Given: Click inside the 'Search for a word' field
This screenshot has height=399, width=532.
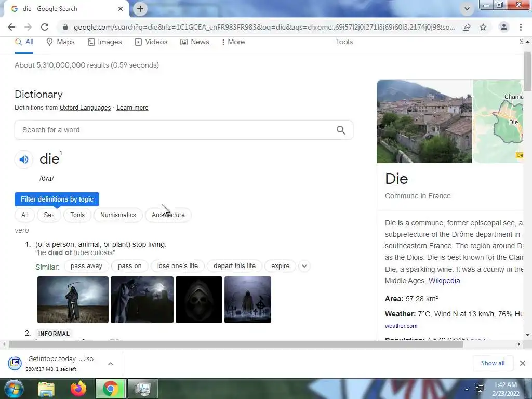Looking at the screenshot, I should click(183, 130).
